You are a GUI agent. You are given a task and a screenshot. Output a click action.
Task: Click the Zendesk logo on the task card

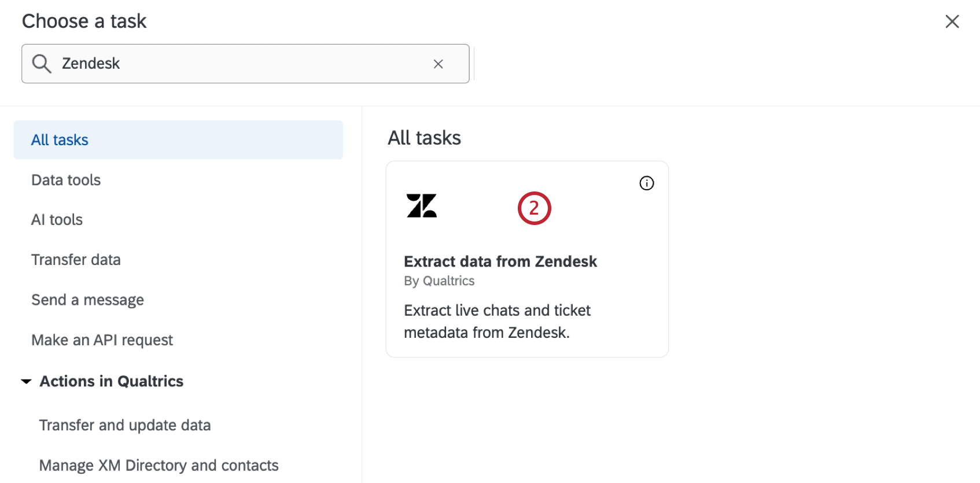[422, 206]
